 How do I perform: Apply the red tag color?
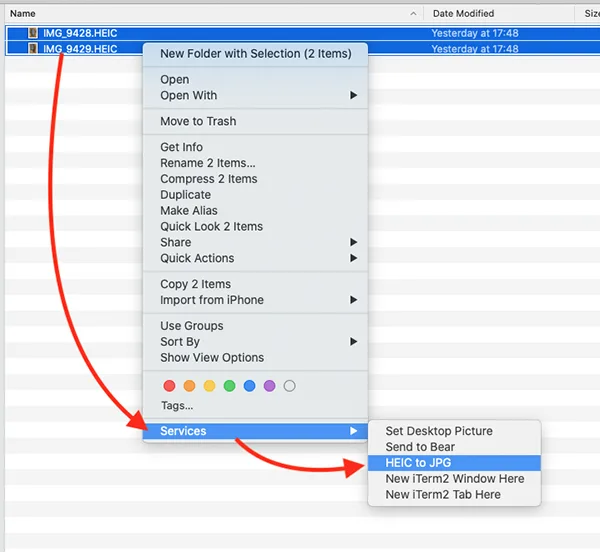[169, 386]
